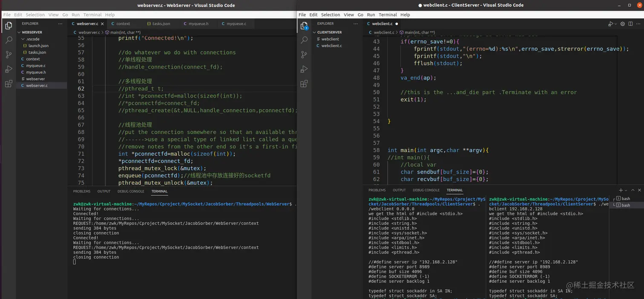The height and width of the screenshot is (299, 644).
Task: Open Source Control in WebServer window
Action: coord(9,55)
